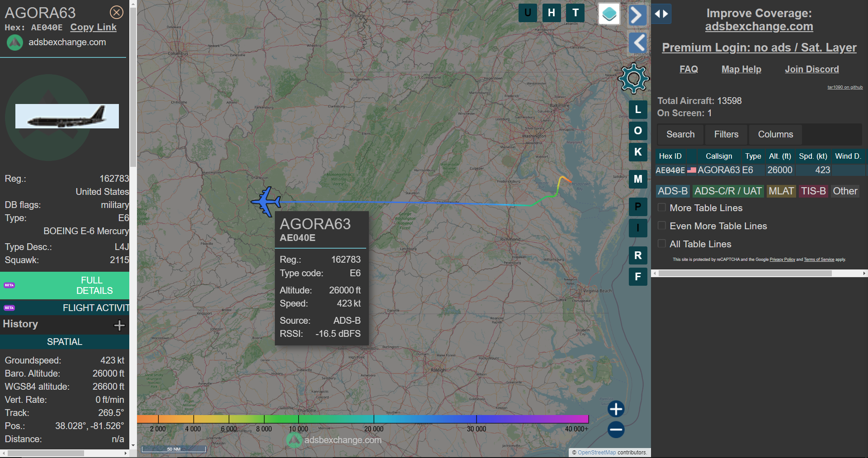
Task: Open FULL DETAILS for the aircraft
Action: [x=65, y=285]
